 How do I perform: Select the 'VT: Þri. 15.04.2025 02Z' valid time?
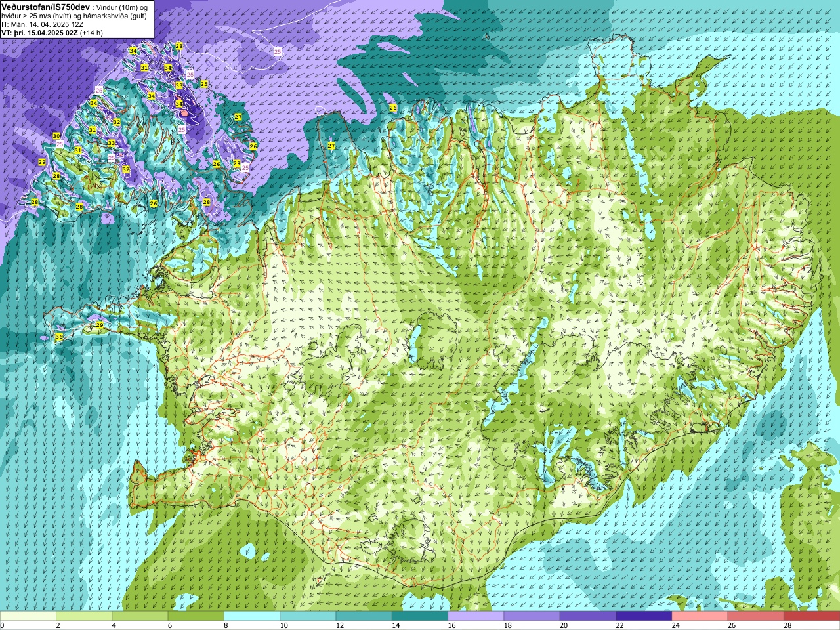point(39,32)
